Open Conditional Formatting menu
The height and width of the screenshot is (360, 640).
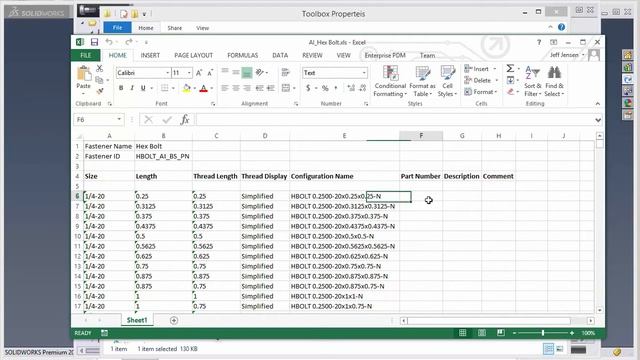pos(390,81)
